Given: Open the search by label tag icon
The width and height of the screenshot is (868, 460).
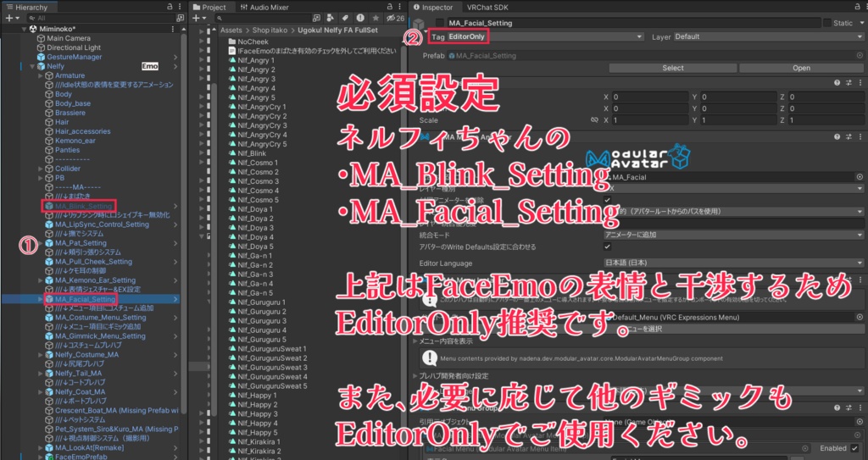Looking at the screenshot, I should 346,19.
